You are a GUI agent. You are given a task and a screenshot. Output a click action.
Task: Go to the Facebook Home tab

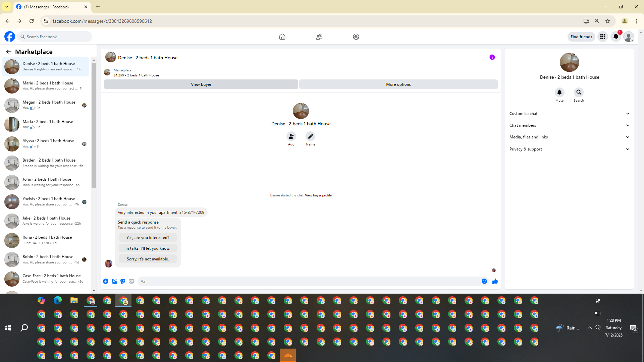282,37
